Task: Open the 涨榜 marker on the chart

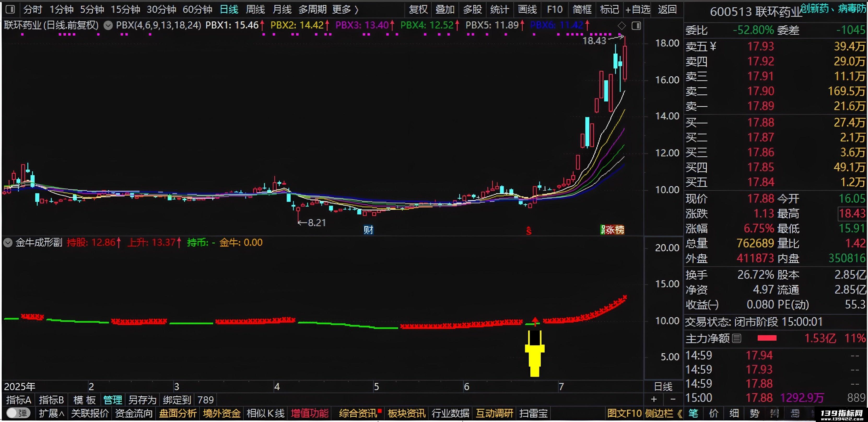Action: coord(612,230)
